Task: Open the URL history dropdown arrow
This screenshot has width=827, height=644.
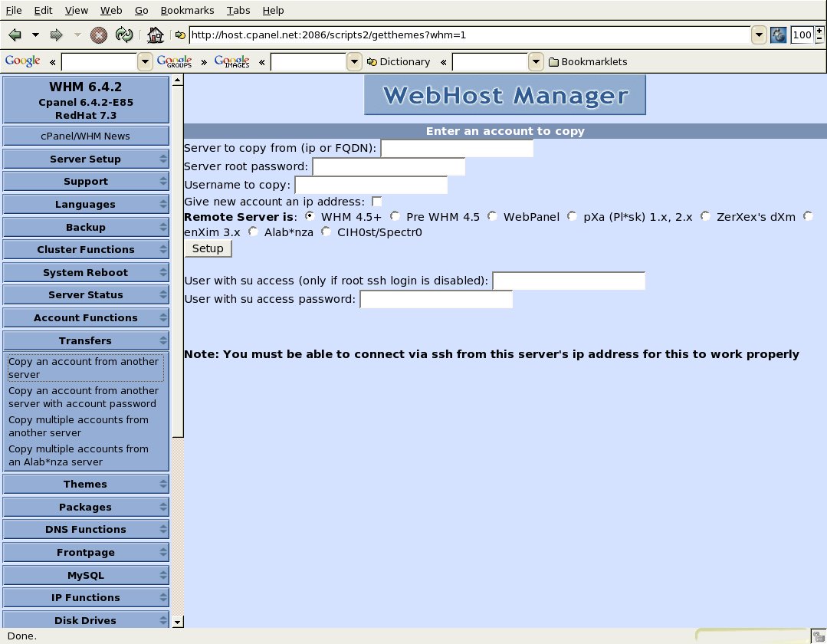Action: click(x=759, y=34)
